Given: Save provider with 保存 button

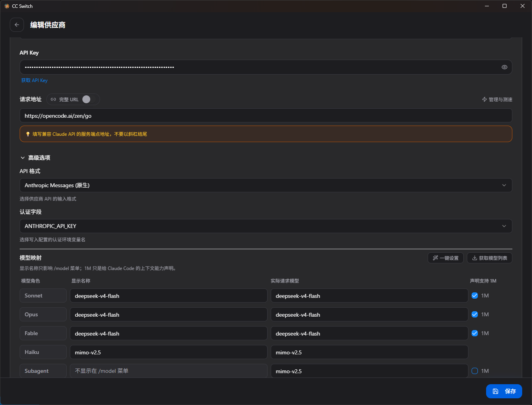Looking at the screenshot, I should pos(504,391).
